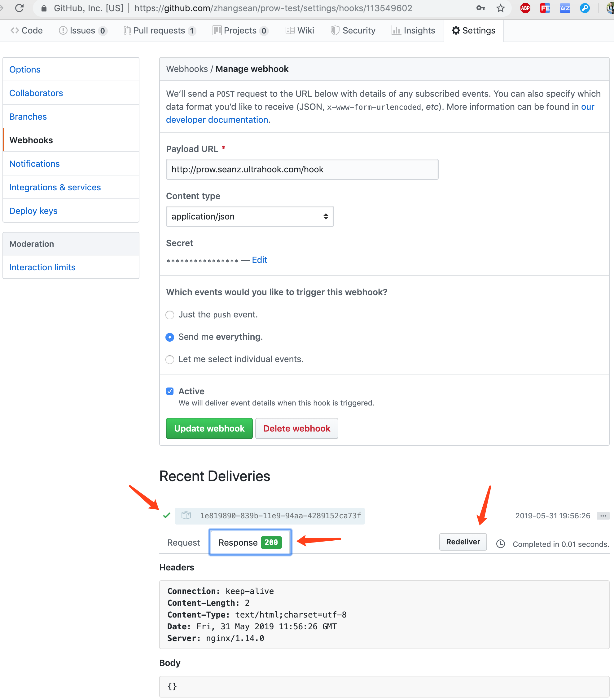Open the Pull requests tab
This screenshot has width=614, height=700.
pos(160,30)
